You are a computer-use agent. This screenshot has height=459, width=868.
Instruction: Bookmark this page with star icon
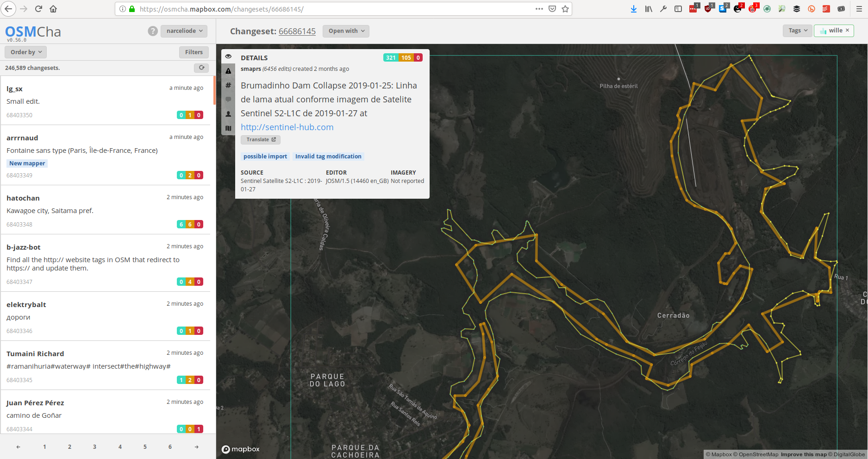click(x=565, y=9)
